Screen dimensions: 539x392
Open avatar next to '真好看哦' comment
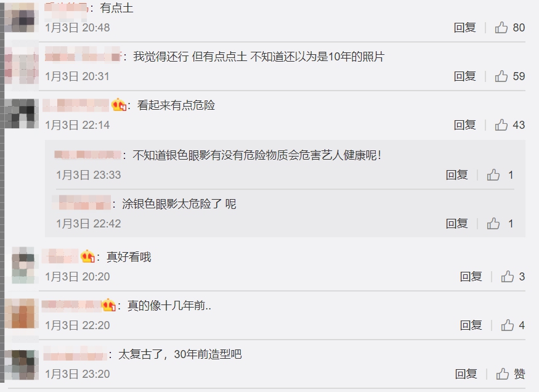pos(23,265)
